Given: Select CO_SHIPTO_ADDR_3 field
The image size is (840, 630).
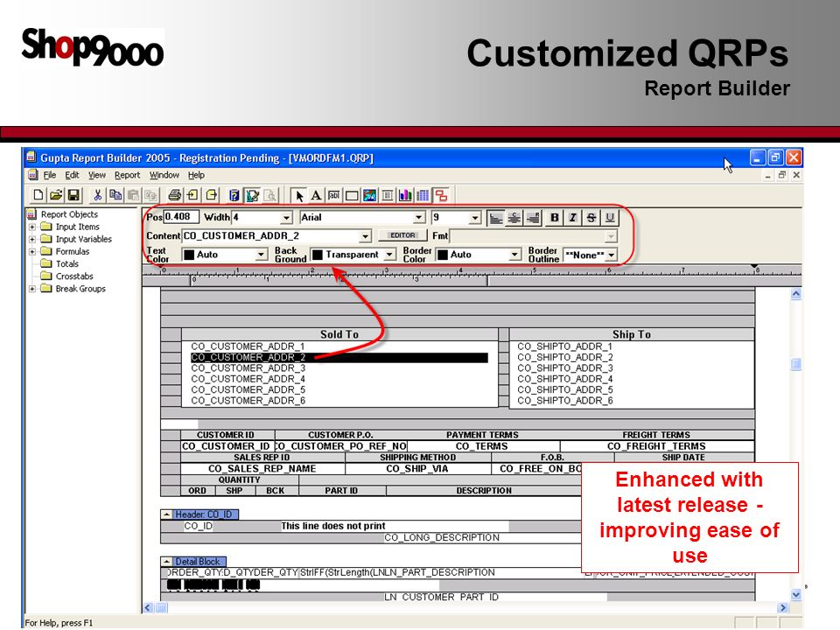Looking at the screenshot, I should 564,368.
